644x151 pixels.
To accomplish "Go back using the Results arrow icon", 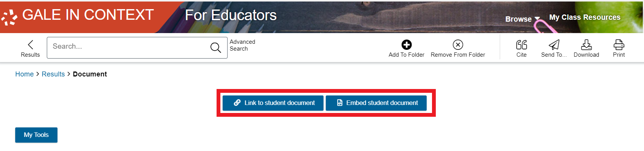I will coord(30,45).
